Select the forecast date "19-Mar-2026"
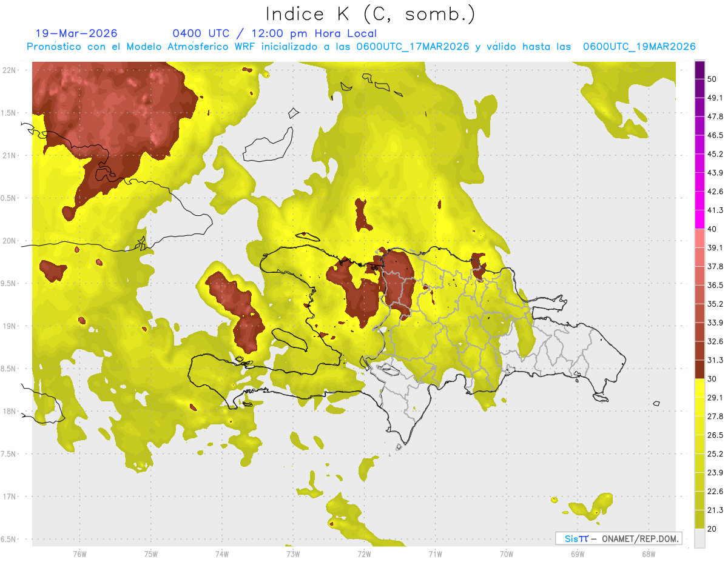Viewport: 728px width, 562px height. (76, 33)
